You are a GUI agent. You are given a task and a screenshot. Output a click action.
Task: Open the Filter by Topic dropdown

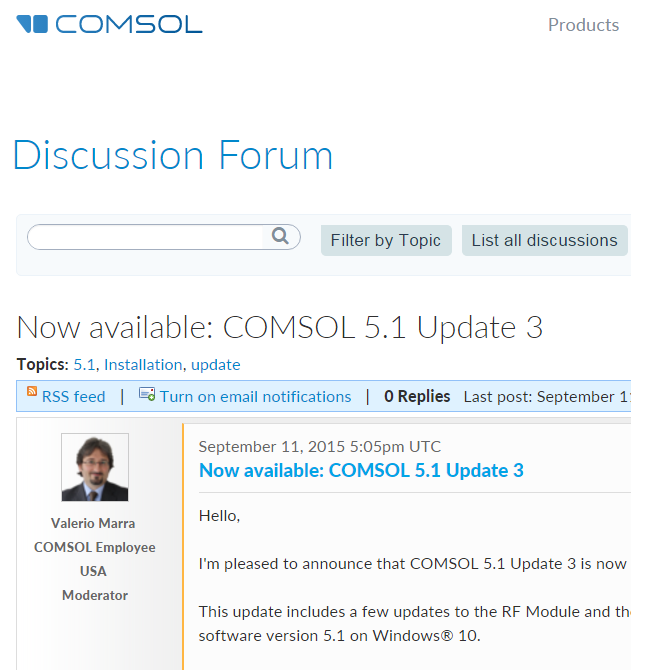[x=385, y=240]
